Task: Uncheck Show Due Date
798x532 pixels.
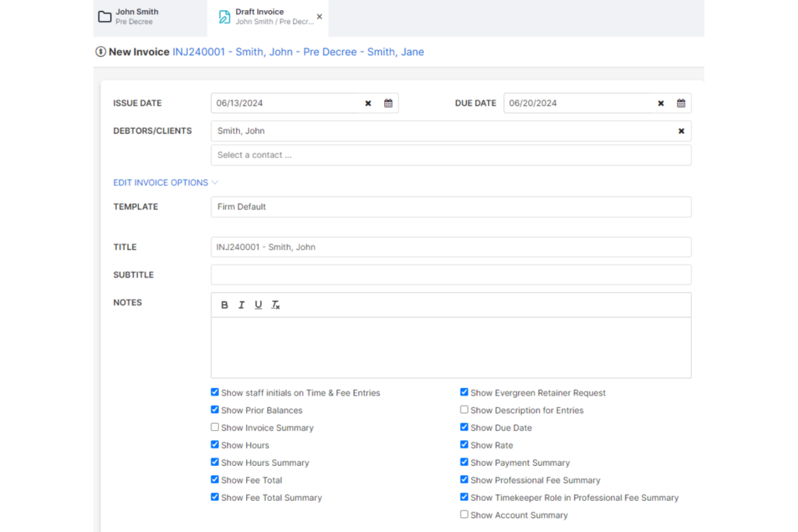Action: (x=464, y=427)
